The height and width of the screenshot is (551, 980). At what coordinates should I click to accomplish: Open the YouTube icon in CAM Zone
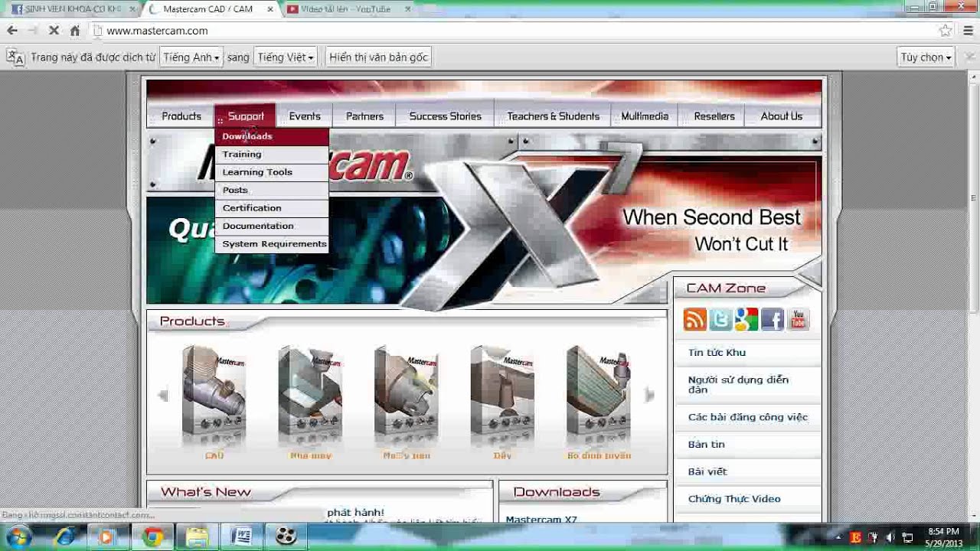point(798,319)
